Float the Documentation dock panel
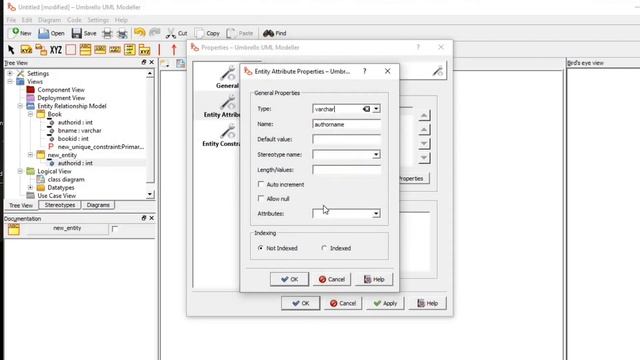The height and width of the screenshot is (360, 640). [x=144, y=218]
